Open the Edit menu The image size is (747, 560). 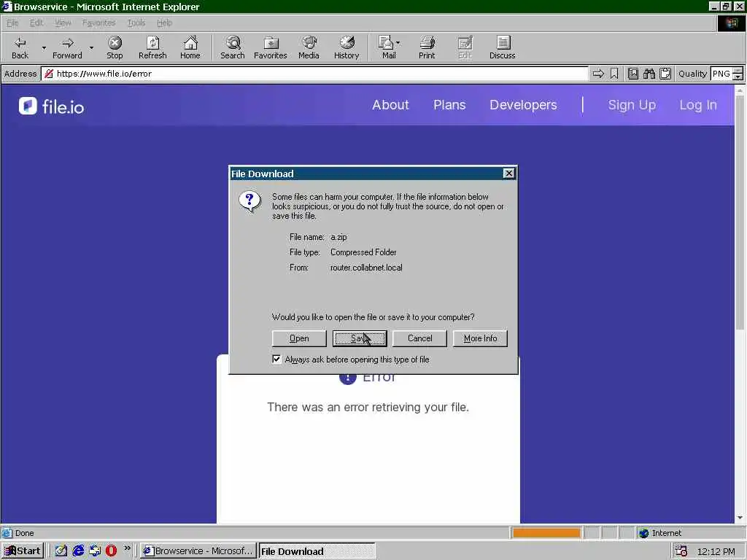[36, 23]
